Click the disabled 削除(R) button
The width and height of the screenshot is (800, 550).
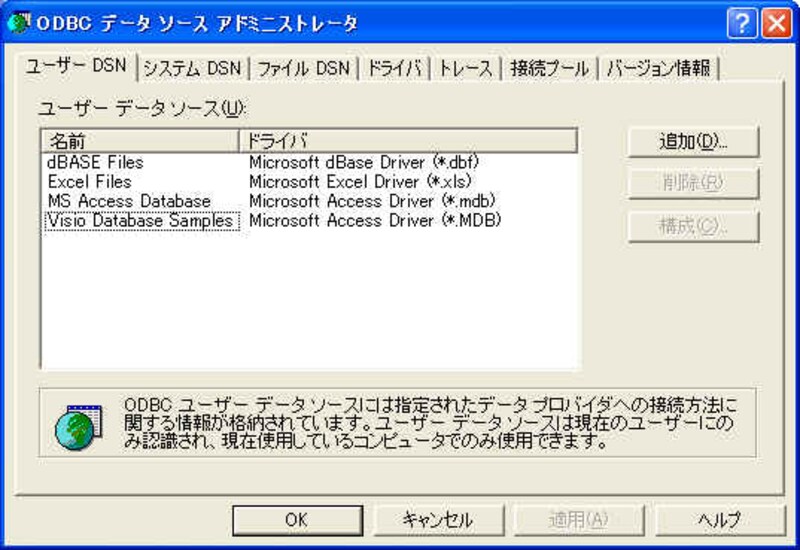tap(693, 183)
